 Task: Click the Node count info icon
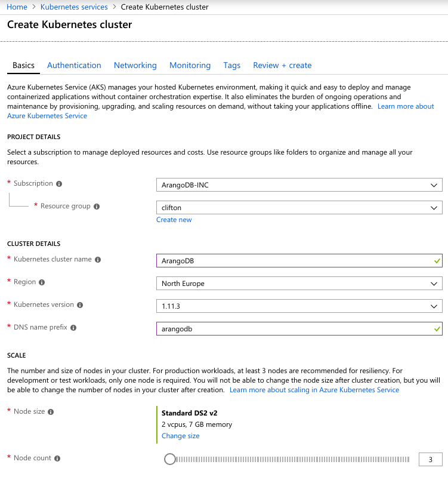tap(57, 458)
